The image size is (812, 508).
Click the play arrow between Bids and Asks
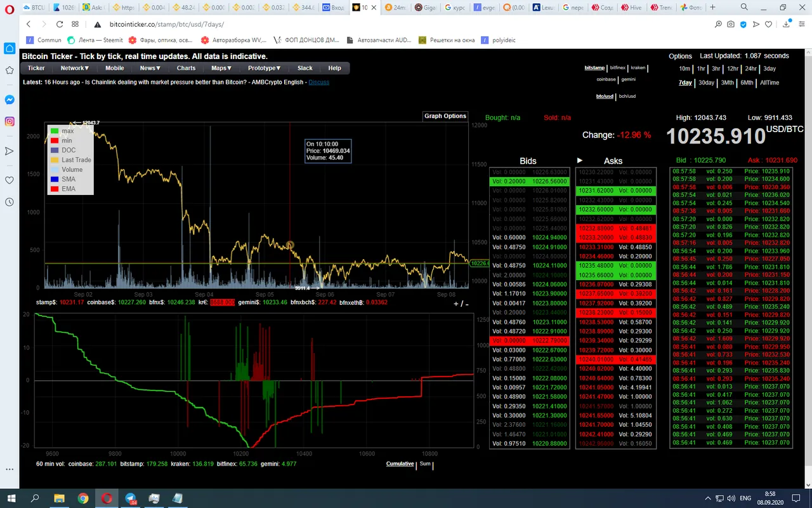[580, 161]
